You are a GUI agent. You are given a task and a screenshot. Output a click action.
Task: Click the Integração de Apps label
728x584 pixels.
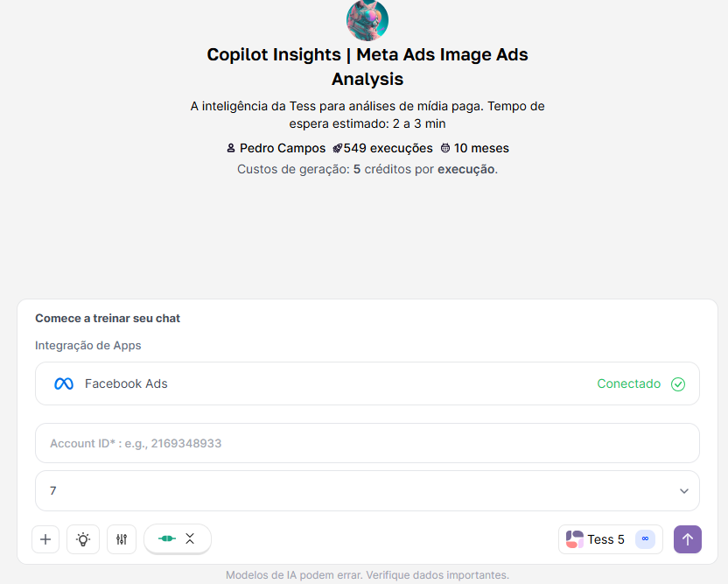point(88,346)
